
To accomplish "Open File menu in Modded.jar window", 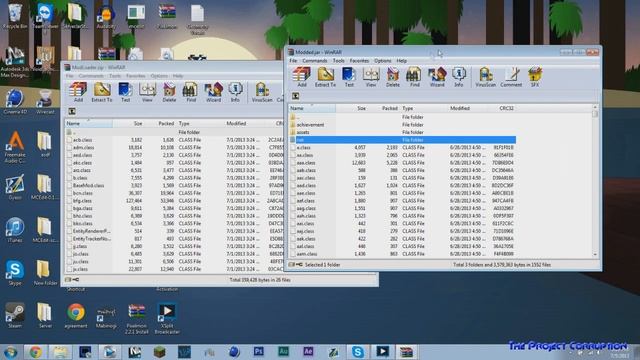I will point(293,61).
